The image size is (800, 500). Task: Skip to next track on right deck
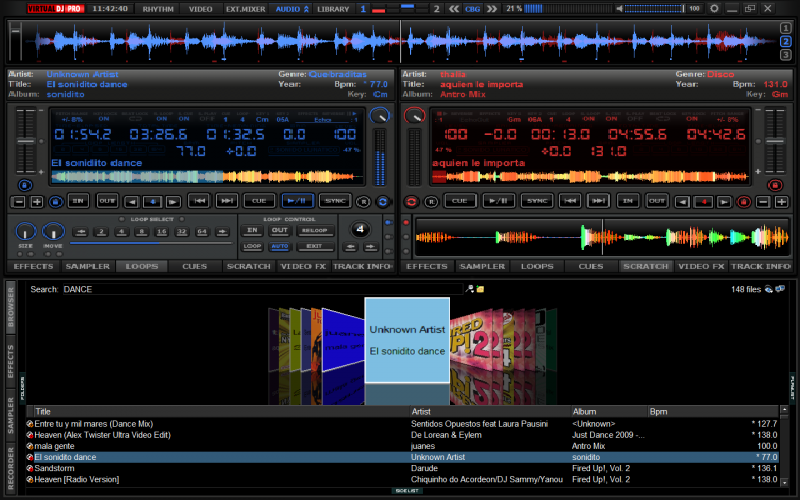598,201
